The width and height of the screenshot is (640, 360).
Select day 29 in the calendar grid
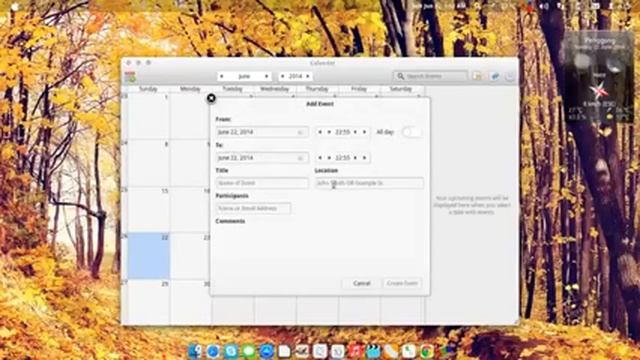[148, 302]
